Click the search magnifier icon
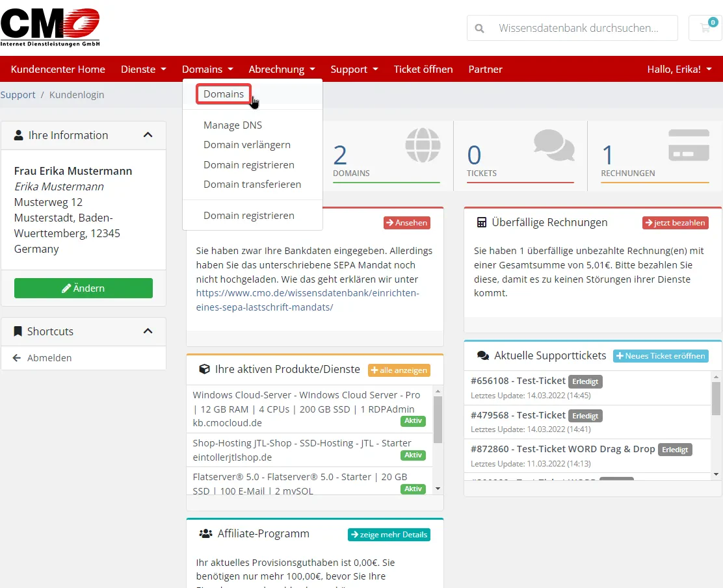Viewport: 723px width, 588px height. tap(480, 29)
